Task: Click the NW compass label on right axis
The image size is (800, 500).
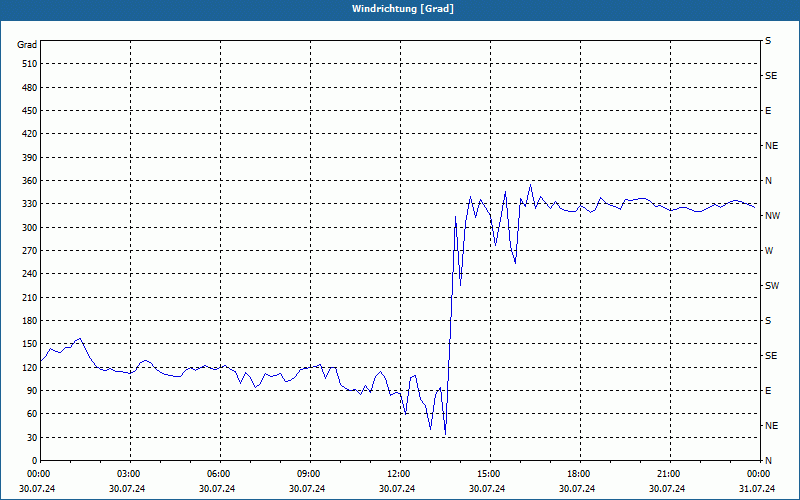Action: pyautogui.click(x=772, y=216)
